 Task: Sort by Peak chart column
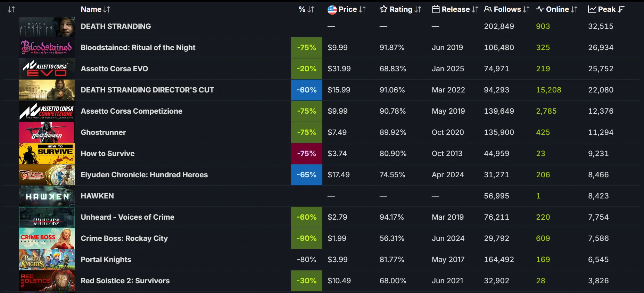[x=606, y=9]
